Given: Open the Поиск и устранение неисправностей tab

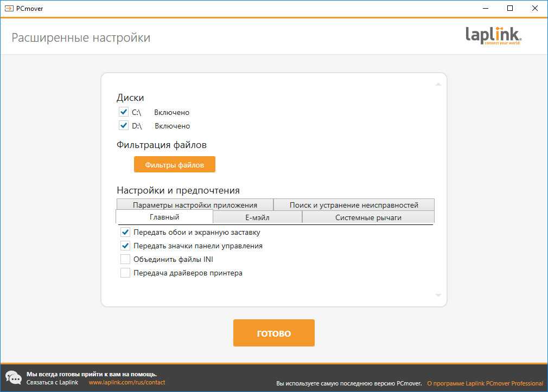Looking at the screenshot, I should tap(354, 205).
